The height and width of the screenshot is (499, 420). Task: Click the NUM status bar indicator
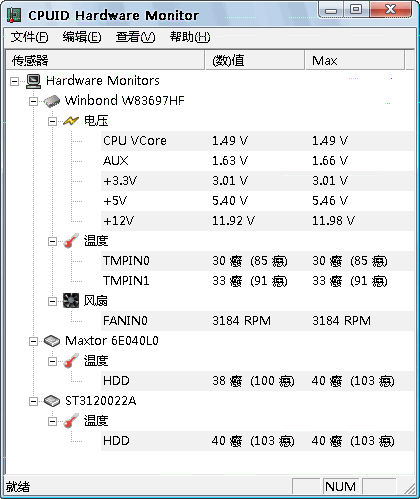[340, 487]
